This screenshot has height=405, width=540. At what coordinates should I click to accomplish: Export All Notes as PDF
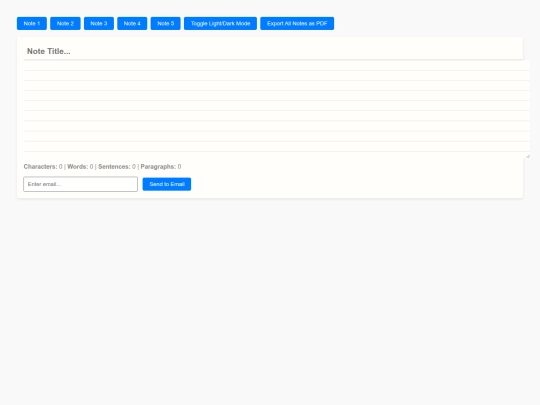[x=297, y=23]
